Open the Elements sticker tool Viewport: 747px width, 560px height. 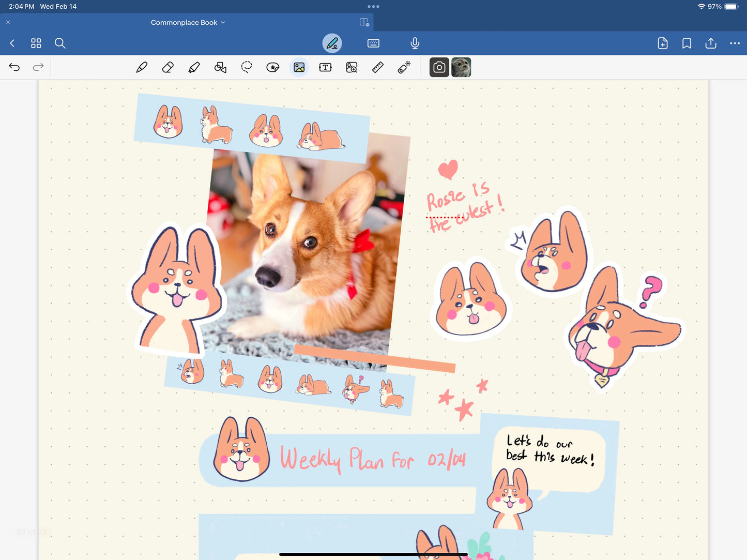(273, 67)
